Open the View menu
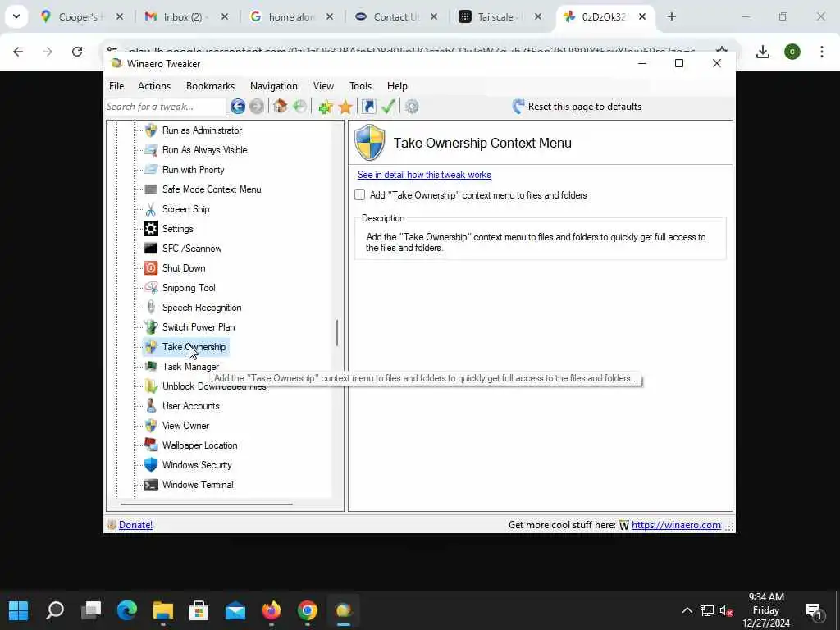 pos(323,85)
